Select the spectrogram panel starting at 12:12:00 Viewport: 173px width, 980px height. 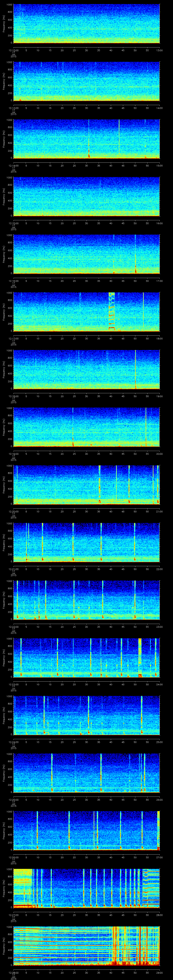(87, 24)
